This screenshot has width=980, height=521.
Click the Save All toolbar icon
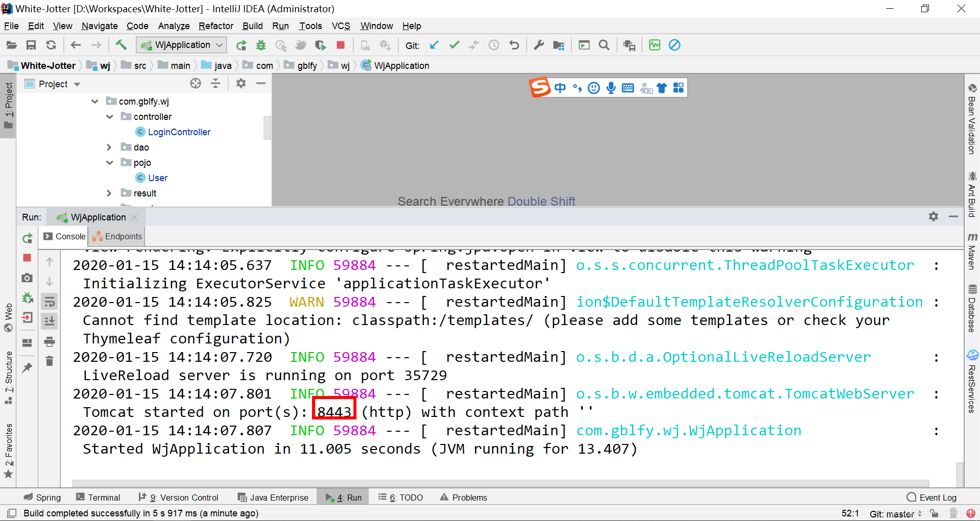[x=31, y=45]
